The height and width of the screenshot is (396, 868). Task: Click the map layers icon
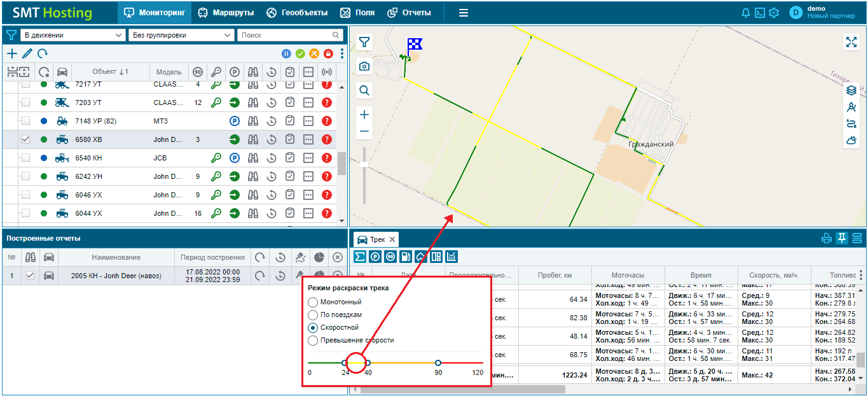pyautogui.click(x=851, y=90)
